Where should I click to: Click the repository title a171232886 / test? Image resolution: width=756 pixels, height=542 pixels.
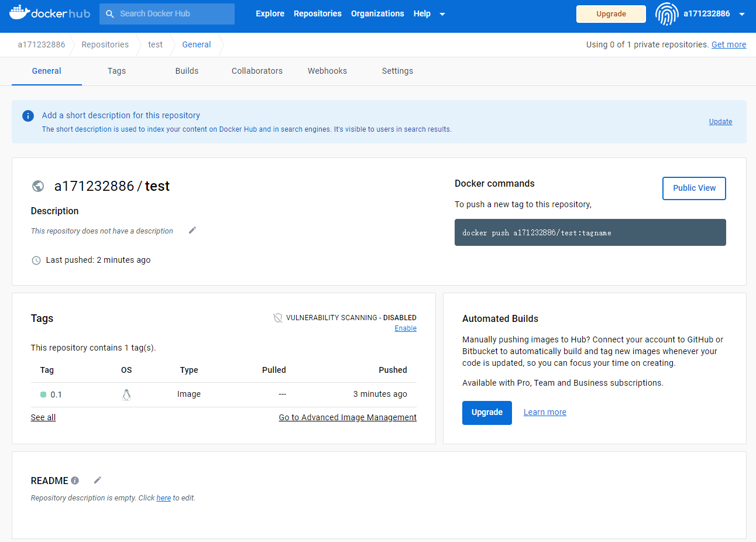(112, 186)
